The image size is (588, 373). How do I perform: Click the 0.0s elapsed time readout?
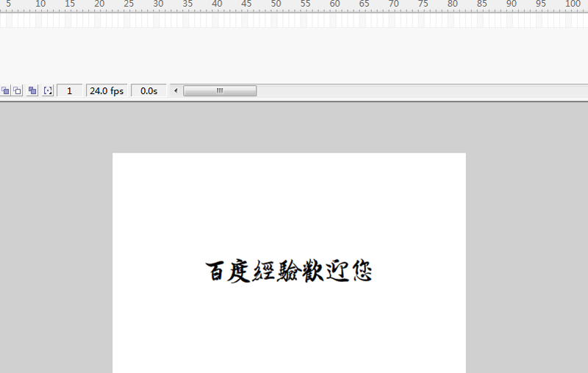[x=149, y=90]
